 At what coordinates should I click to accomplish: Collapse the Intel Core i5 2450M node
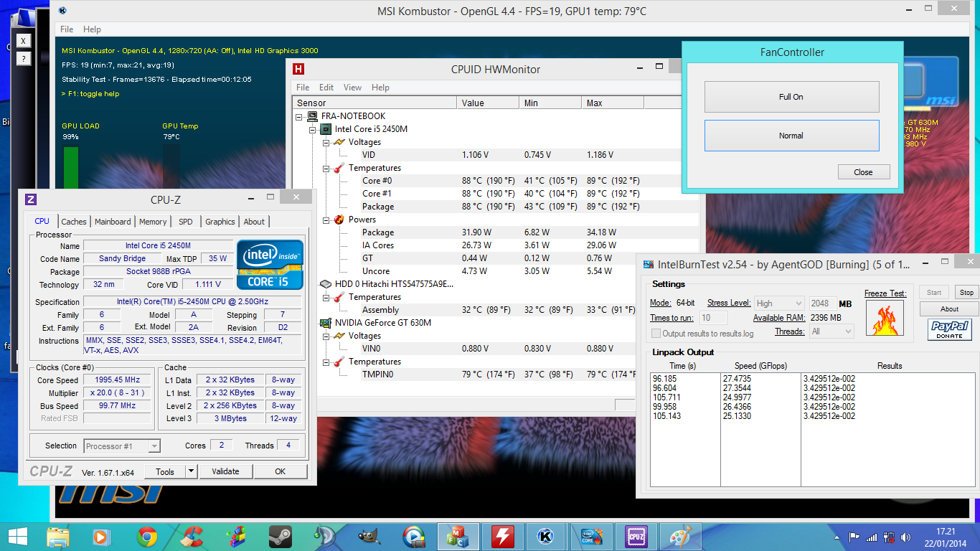(313, 129)
